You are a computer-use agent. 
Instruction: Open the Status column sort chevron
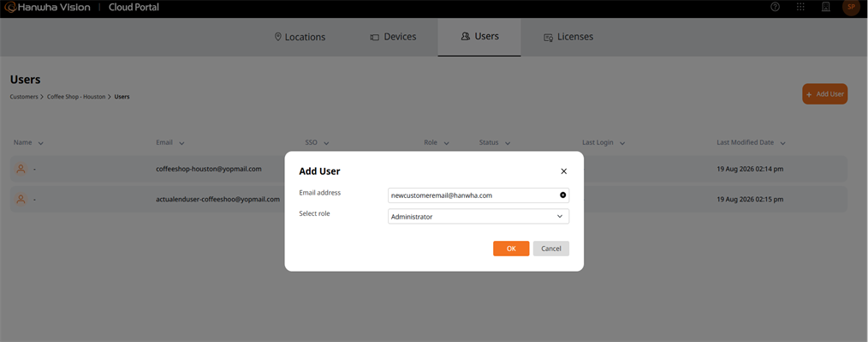[x=508, y=143]
